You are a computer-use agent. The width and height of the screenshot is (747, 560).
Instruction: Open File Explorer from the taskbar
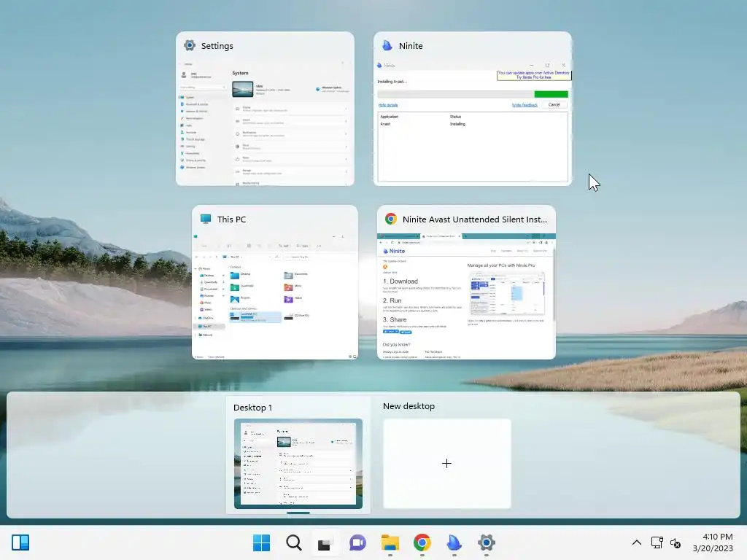tap(390, 542)
